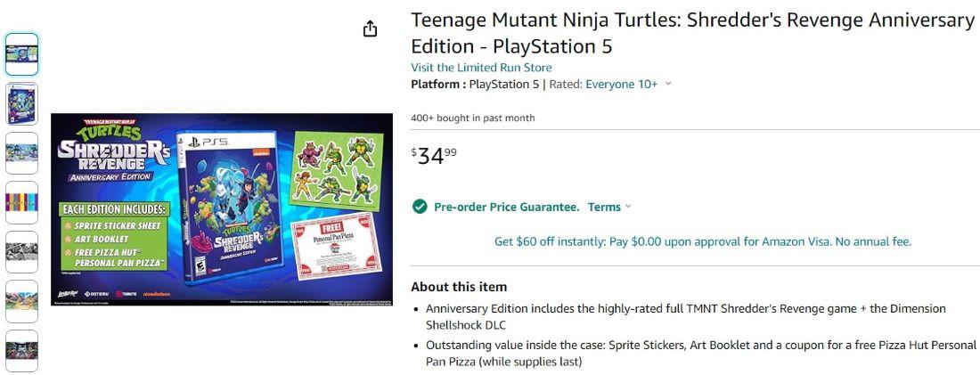
Task: Click the About this item heading
Action: 459,287
